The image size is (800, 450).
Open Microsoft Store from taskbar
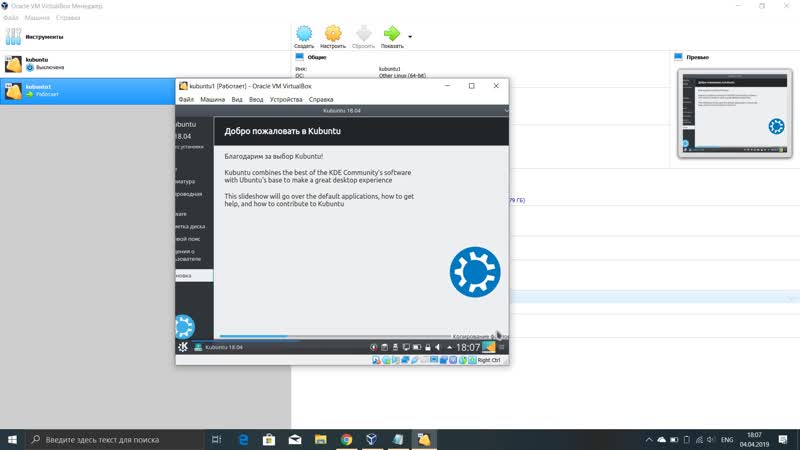coord(269,439)
